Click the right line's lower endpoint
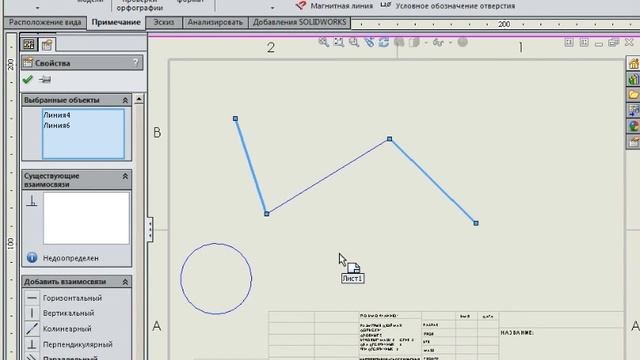The height and width of the screenshot is (360, 640). tap(476, 223)
